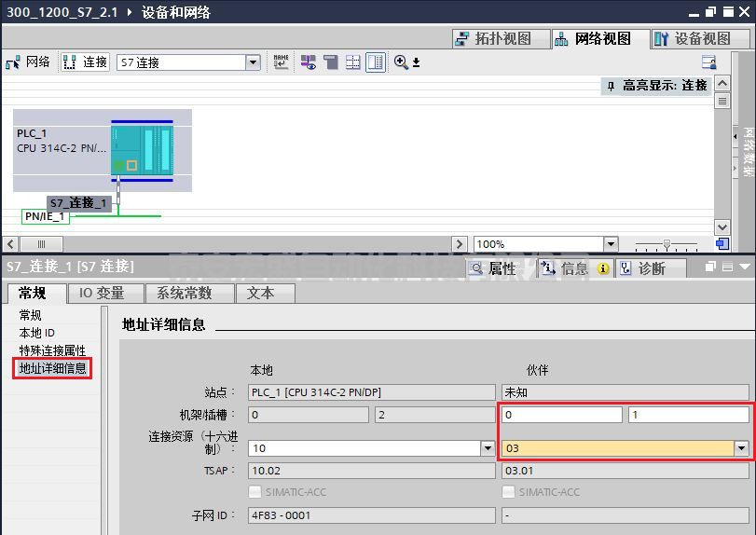The image size is (756, 535).
Task: Click the zoom magnifier icon in toolbar
Action: point(402,62)
